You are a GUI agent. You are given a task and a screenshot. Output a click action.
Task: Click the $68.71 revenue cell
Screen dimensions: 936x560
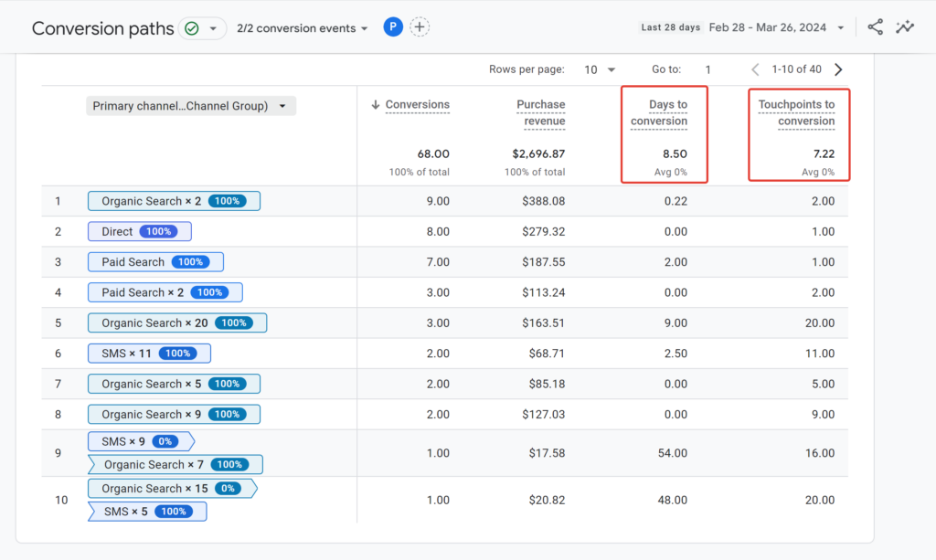coord(547,353)
